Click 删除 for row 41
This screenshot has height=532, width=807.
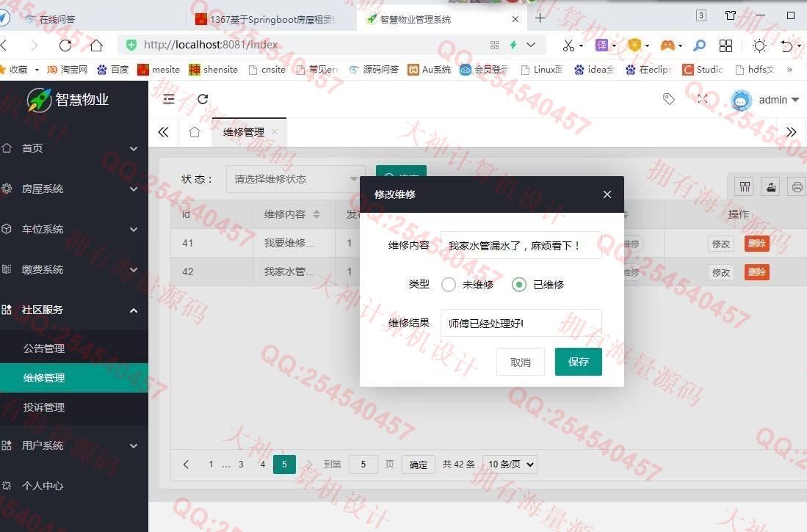tap(756, 244)
